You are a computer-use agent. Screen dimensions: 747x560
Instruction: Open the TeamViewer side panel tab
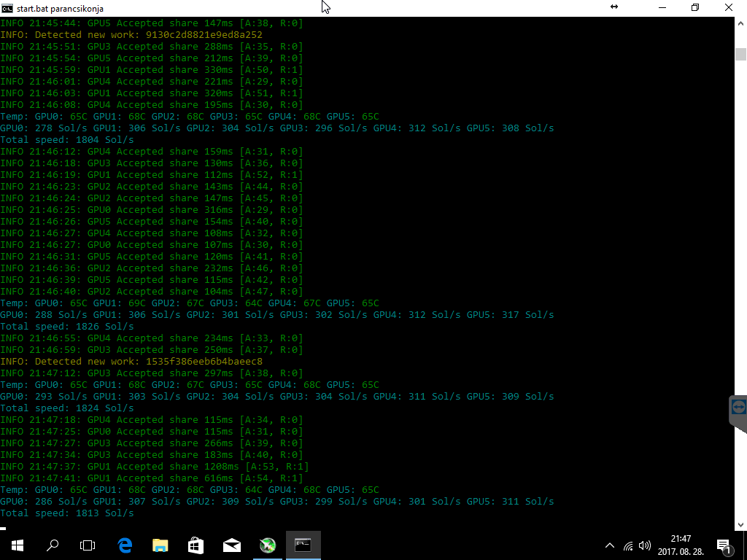[738, 413]
